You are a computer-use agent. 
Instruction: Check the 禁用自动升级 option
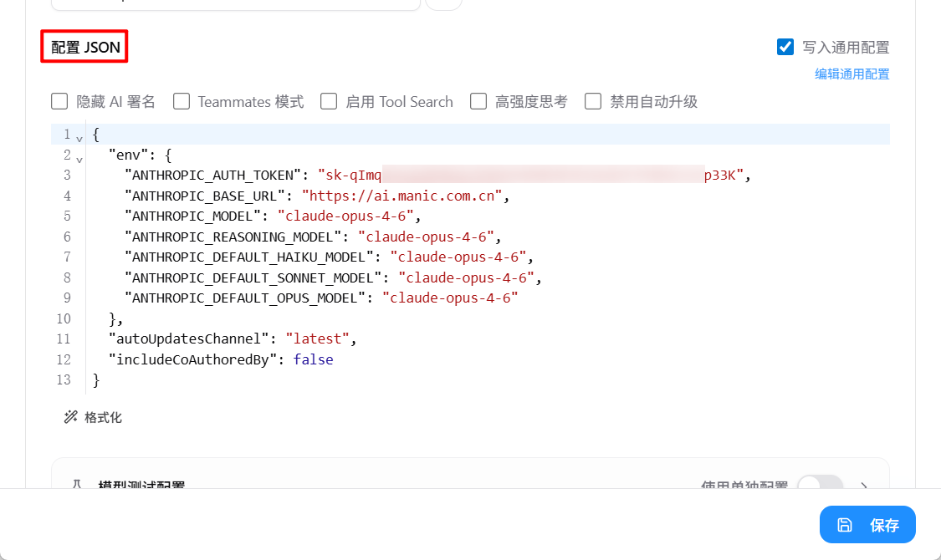(x=593, y=101)
